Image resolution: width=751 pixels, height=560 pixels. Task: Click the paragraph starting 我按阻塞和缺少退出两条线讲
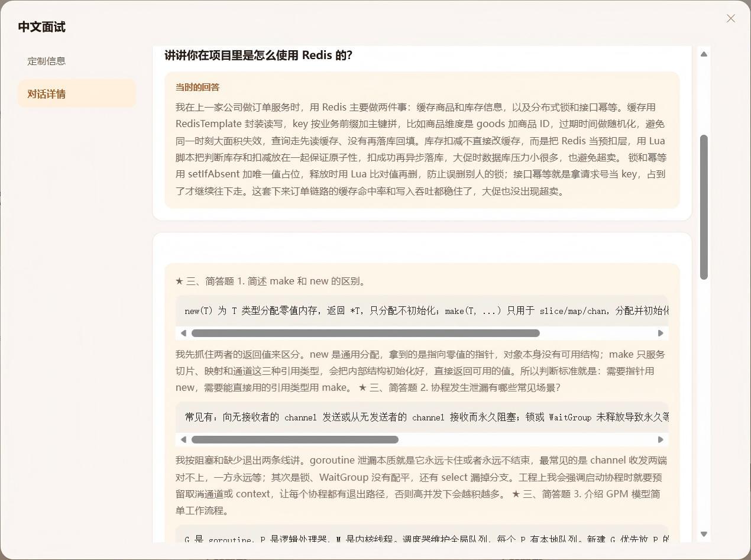(x=421, y=485)
